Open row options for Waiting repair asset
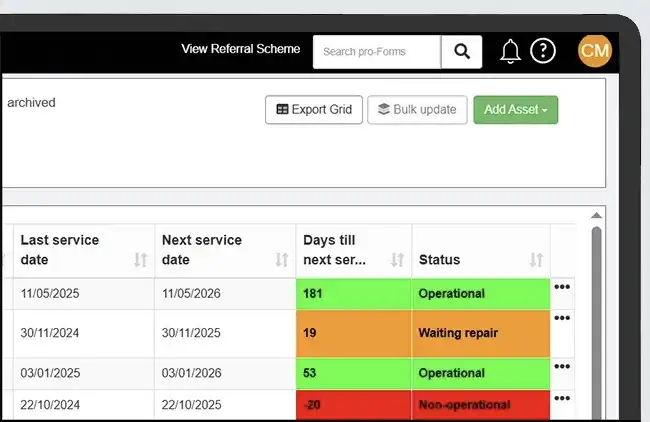This screenshot has width=650, height=422. coord(562,319)
